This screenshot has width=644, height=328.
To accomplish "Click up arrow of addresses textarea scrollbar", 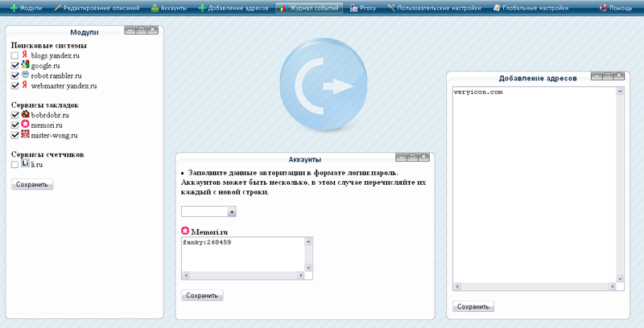I will pyautogui.click(x=620, y=91).
